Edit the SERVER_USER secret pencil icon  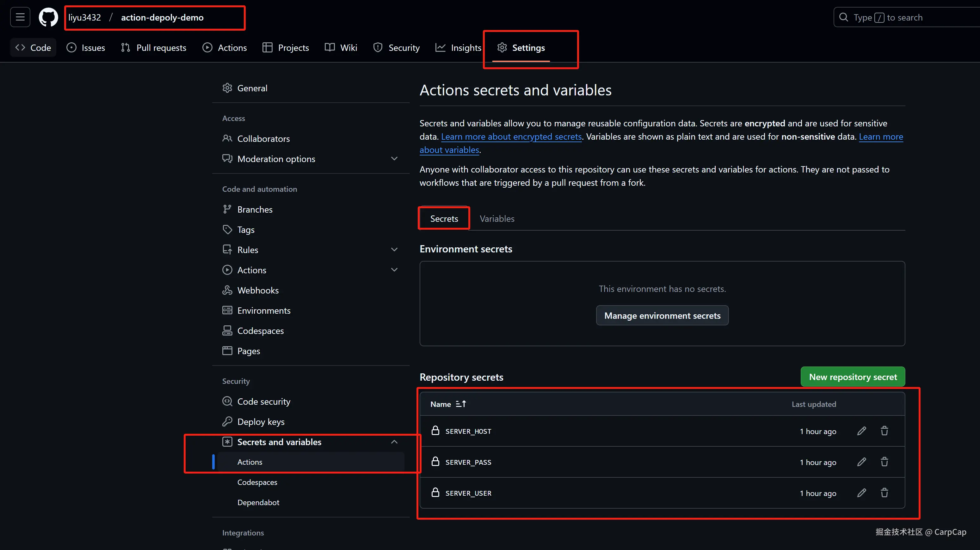point(862,493)
